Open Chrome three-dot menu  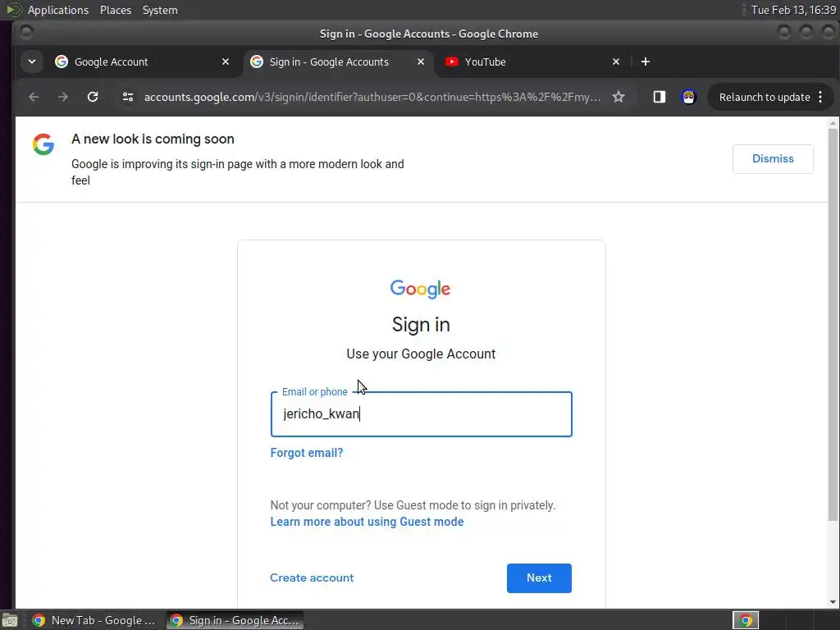coord(820,97)
